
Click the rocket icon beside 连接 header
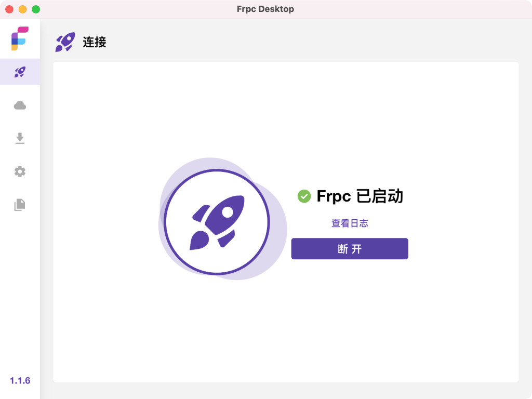coord(65,42)
